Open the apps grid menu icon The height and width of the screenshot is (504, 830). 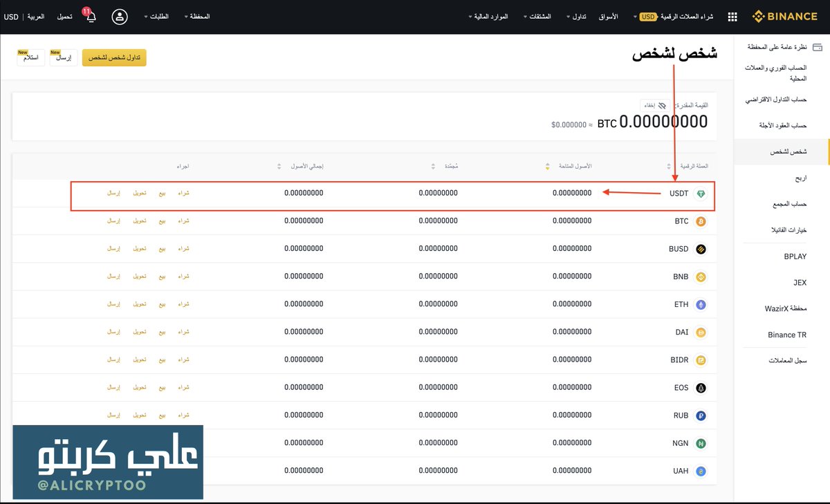tap(732, 17)
